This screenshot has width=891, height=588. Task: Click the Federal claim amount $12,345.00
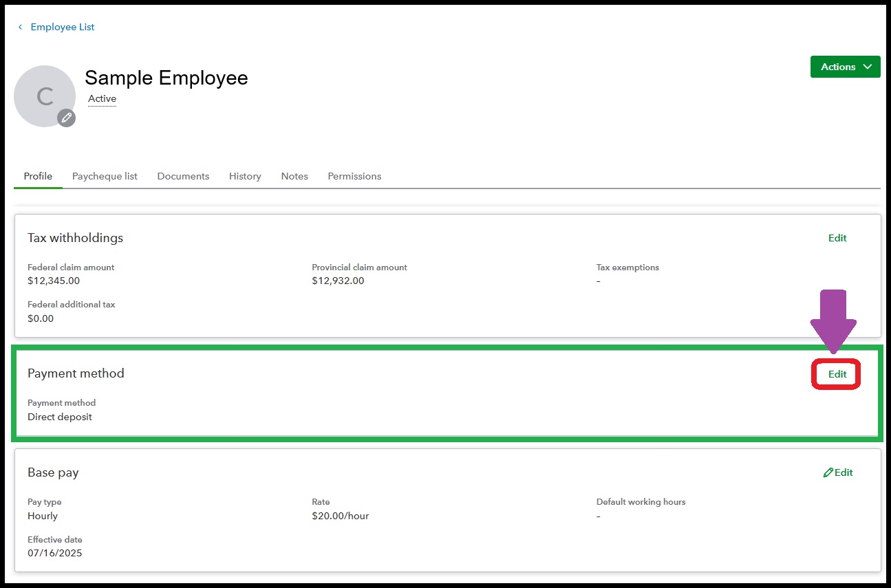54,281
